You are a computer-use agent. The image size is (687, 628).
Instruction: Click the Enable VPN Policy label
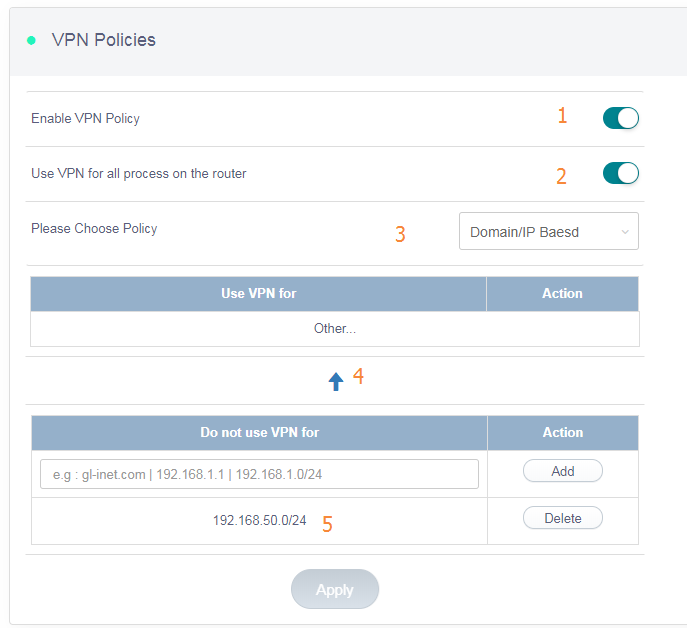[85, 119]
